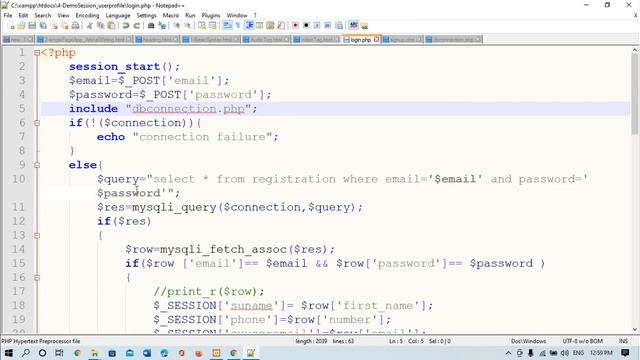The height and width of the screenshot is (360, 640).
Task: Cut selection using scissors icon
Action: tap(89, 26)
